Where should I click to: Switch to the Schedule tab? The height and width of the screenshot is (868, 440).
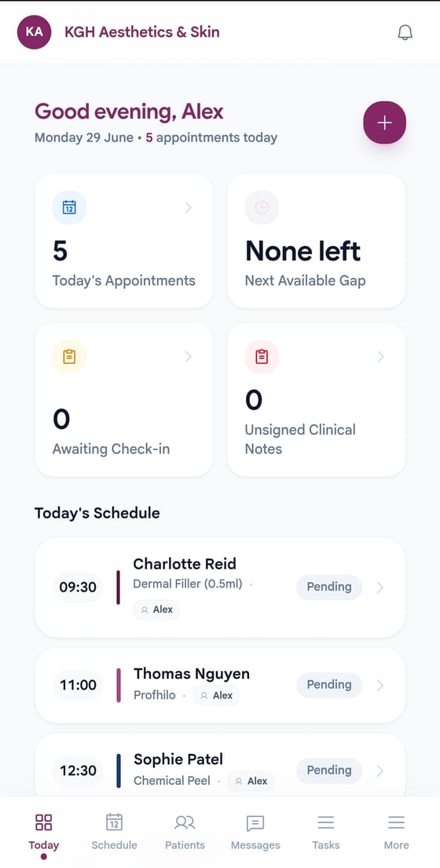[114, 831]
